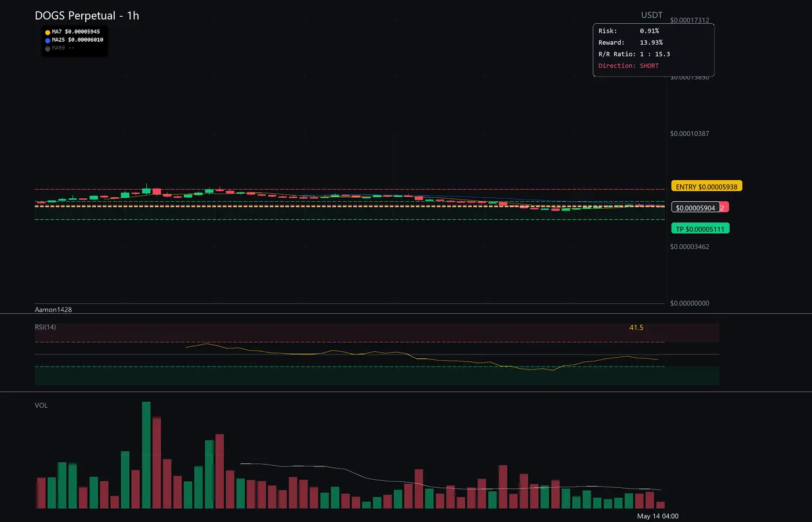Click the current price tag $0.00005904
This screenshot has width=812, height=522.
click(695, 208)
